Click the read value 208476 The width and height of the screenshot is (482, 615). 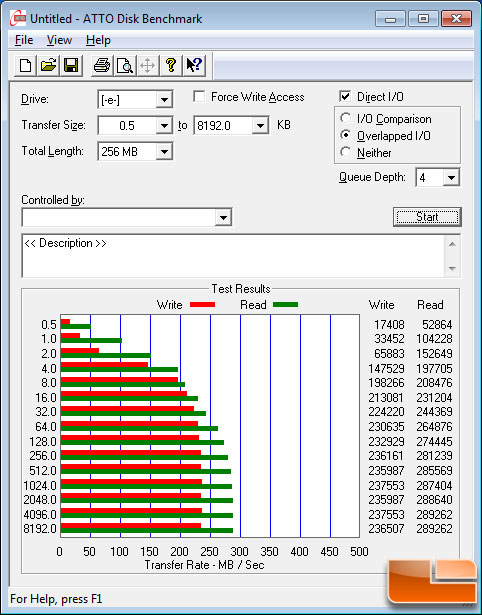point(434,383)
